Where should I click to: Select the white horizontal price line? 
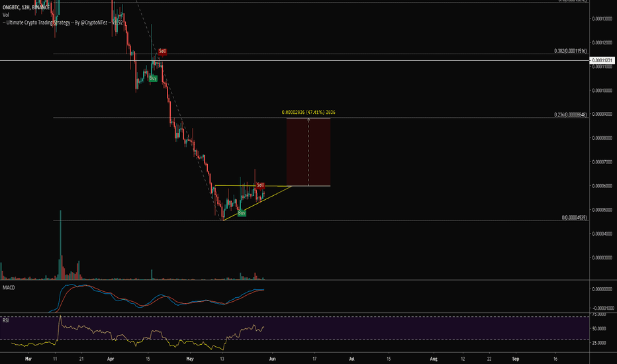pos(295,61)
